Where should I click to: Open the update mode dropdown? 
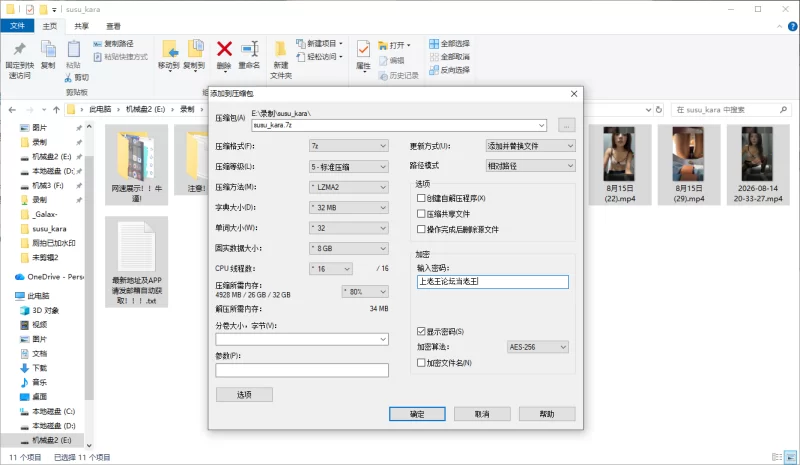pos(531,146)
